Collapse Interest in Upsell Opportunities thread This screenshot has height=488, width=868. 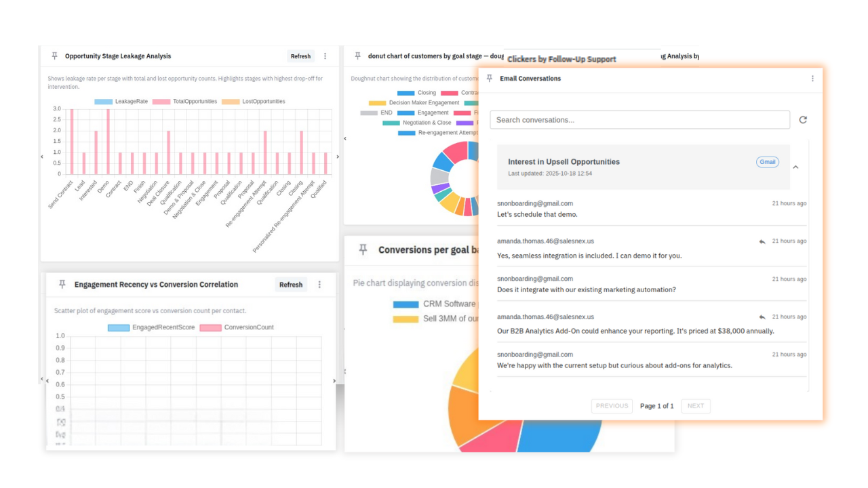pyautogui.click(x=795, y=167)
